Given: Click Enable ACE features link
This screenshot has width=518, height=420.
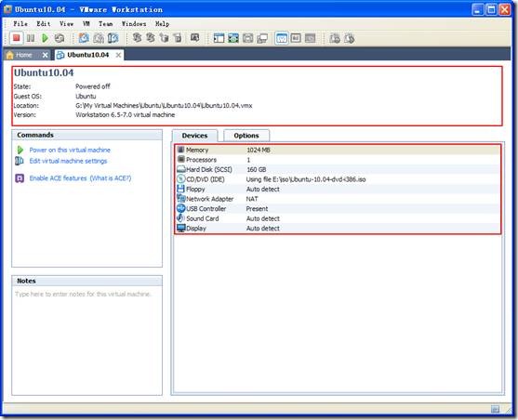Looking at the screenshot, I should click(x=58, y=178).
